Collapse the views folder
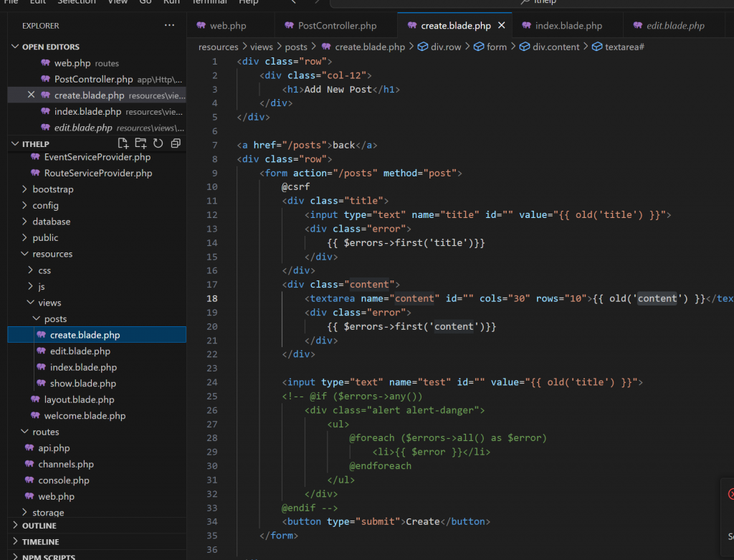The width and height of the screenshot is (734, 560). (49, 303)
